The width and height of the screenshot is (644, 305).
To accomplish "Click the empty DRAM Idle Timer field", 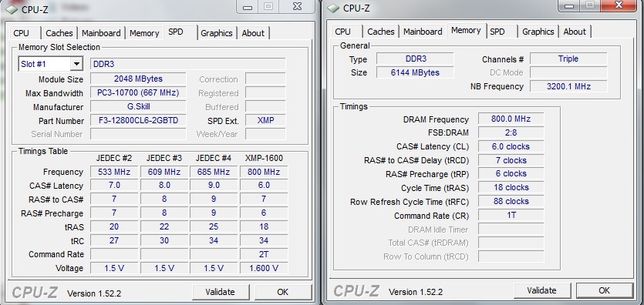I will pyautogui.click(x=511, y=230).
